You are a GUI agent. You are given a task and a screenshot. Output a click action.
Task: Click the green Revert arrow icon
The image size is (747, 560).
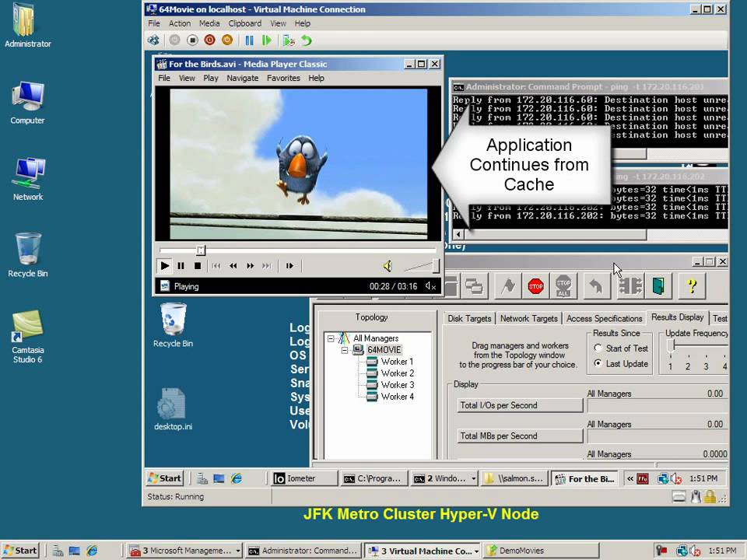307,40
